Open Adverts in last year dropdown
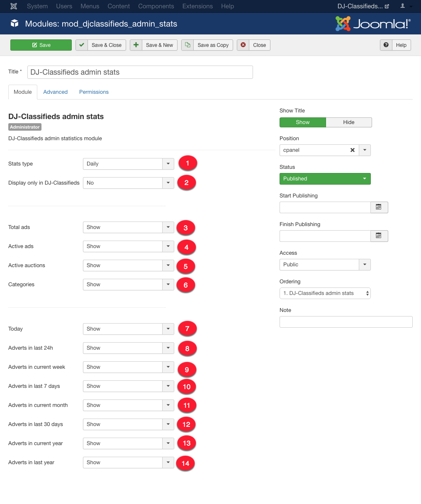Image resolution: width=421 pixels, height=504 pixels. tap(128, 462)
